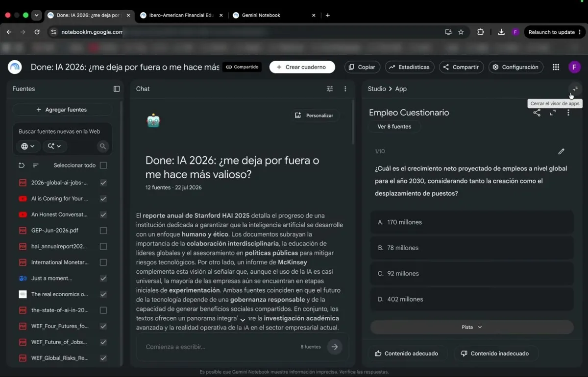Click Agregar fuentes button

(62, 110)
